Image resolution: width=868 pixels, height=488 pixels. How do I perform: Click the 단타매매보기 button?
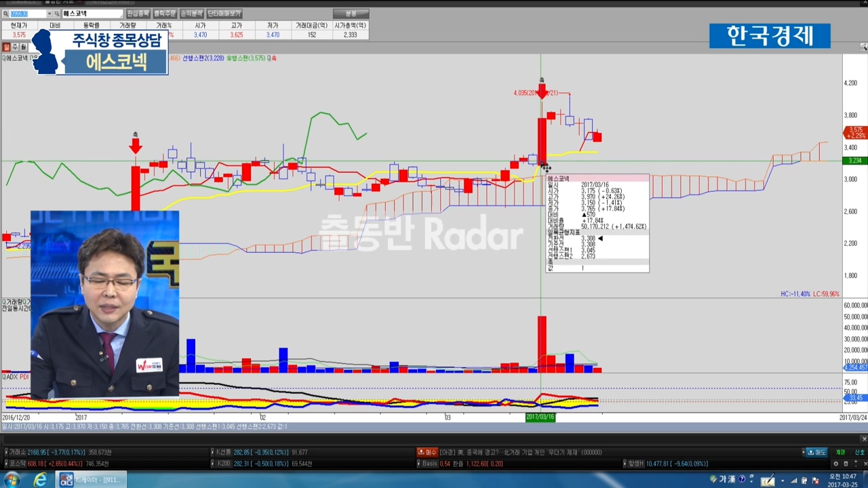coord(224,14)
